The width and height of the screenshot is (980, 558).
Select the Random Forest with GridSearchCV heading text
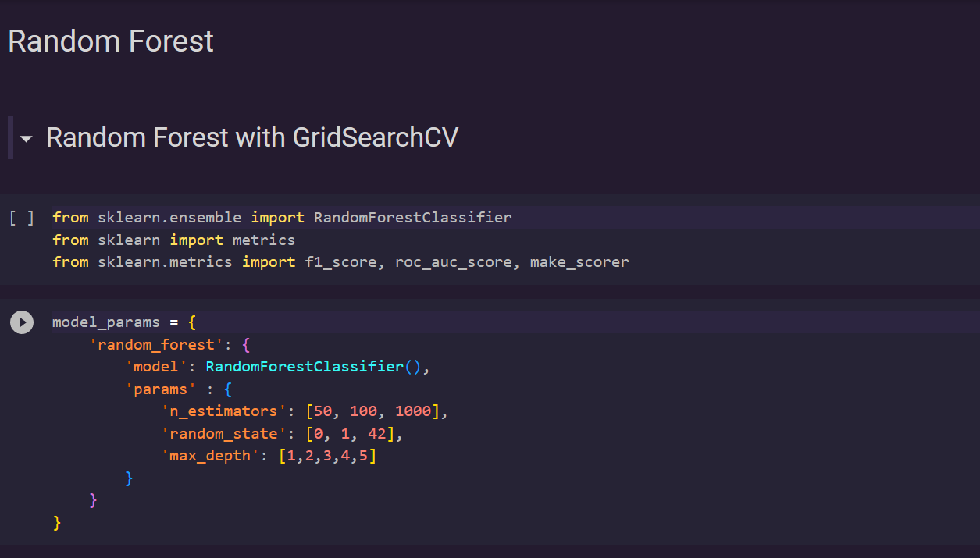tap(252, 137)
